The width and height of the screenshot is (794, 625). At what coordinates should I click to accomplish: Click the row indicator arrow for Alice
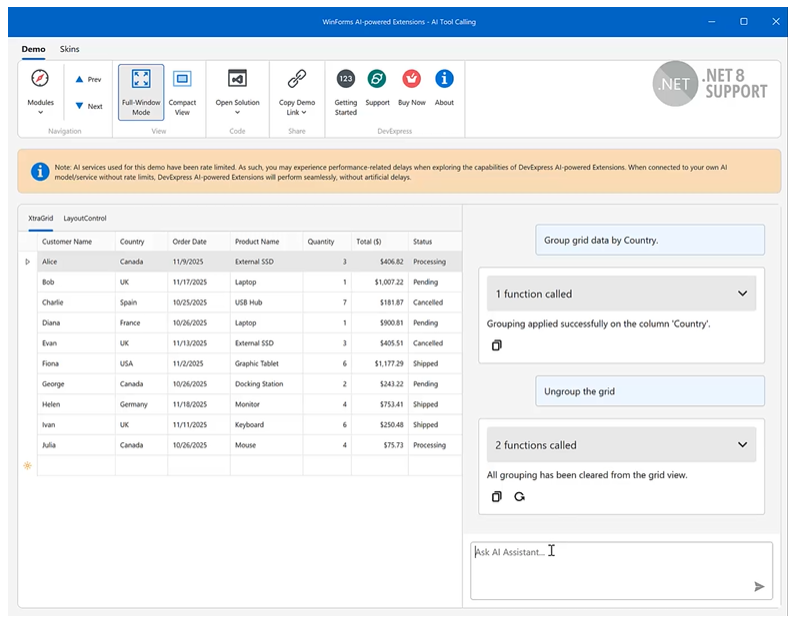[x=28, y=262]
